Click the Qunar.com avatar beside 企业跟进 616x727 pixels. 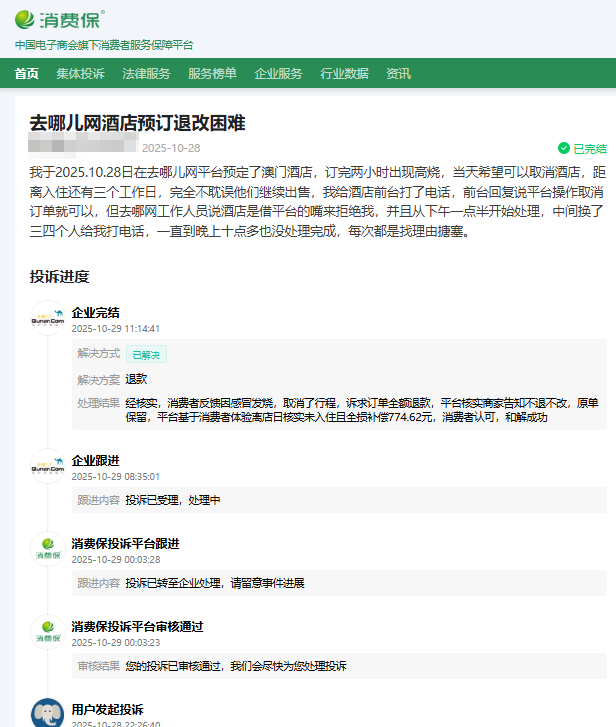tap(48, 467)
